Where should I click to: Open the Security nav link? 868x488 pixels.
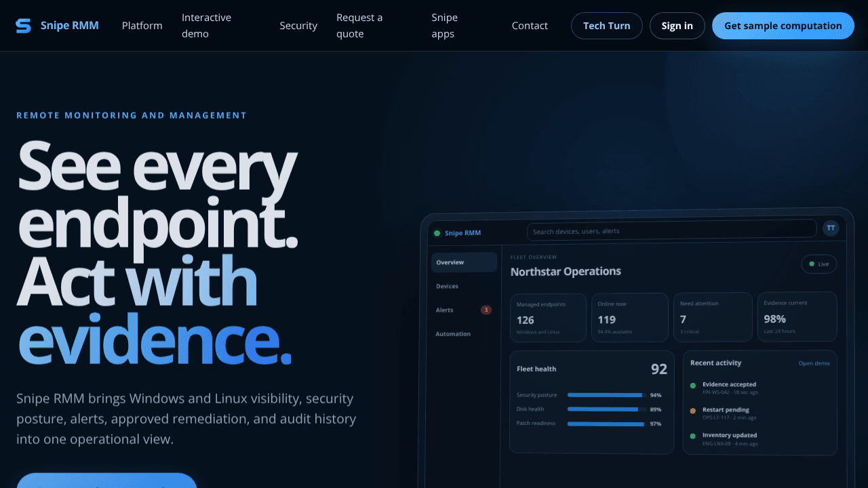pos(298,26)
